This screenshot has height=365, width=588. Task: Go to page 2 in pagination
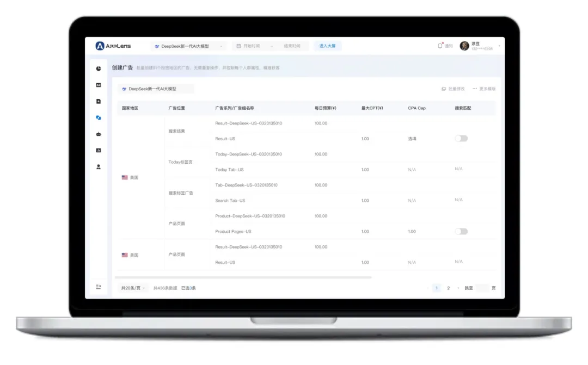point(448,288)
